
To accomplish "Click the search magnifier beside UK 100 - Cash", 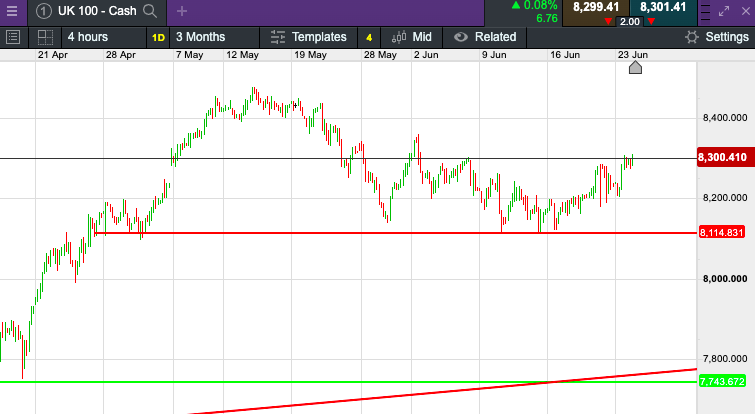I will click(150, 12).
